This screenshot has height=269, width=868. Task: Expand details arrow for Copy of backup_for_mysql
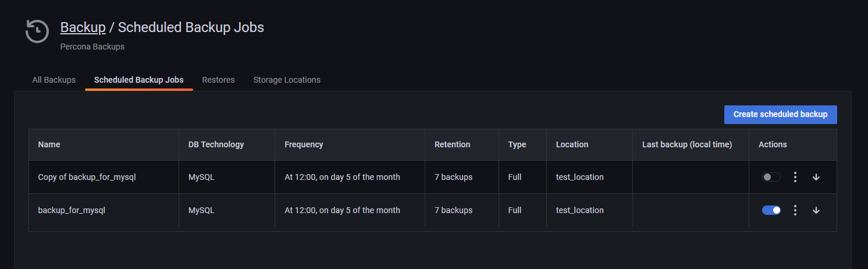(x=816, y=177)
